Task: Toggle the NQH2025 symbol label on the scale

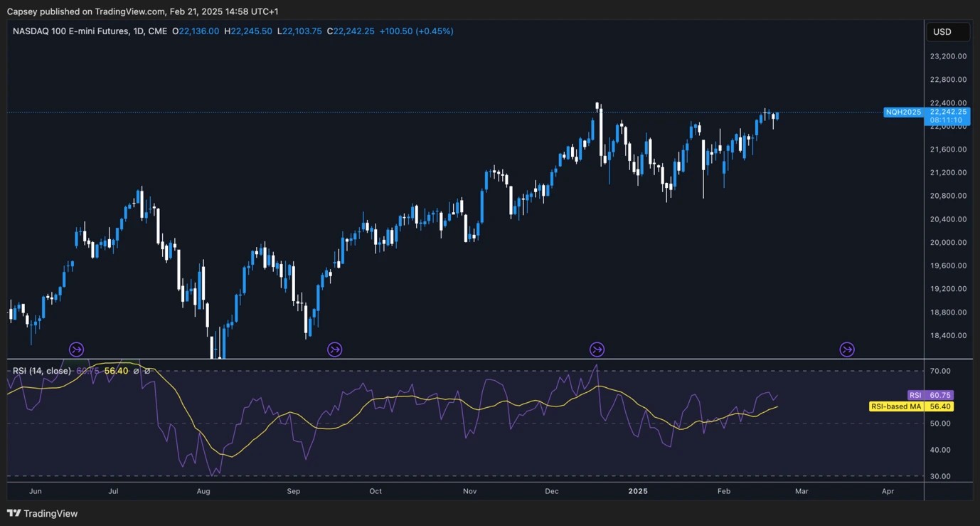Action: click(903, 112)
